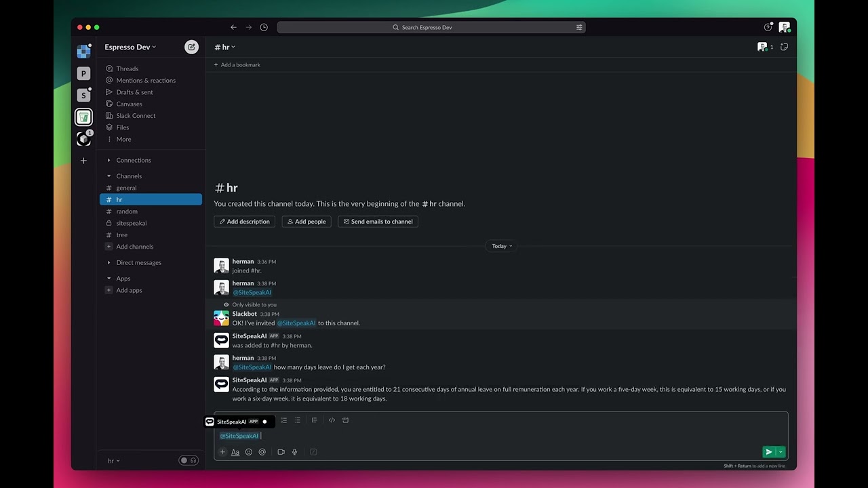Apply inline code formatting
The image size is (868, 488).
point(332,420)
